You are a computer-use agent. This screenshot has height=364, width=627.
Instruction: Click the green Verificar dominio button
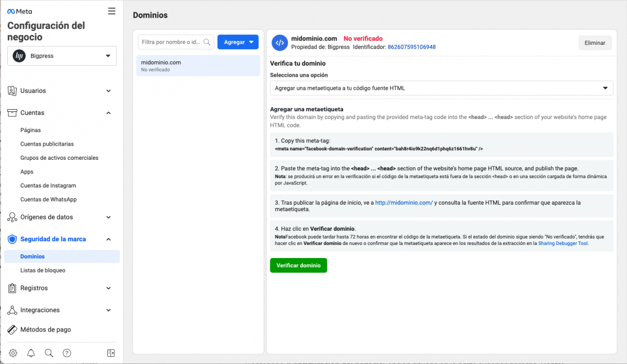pyautogui.click(x=298, y=265)
